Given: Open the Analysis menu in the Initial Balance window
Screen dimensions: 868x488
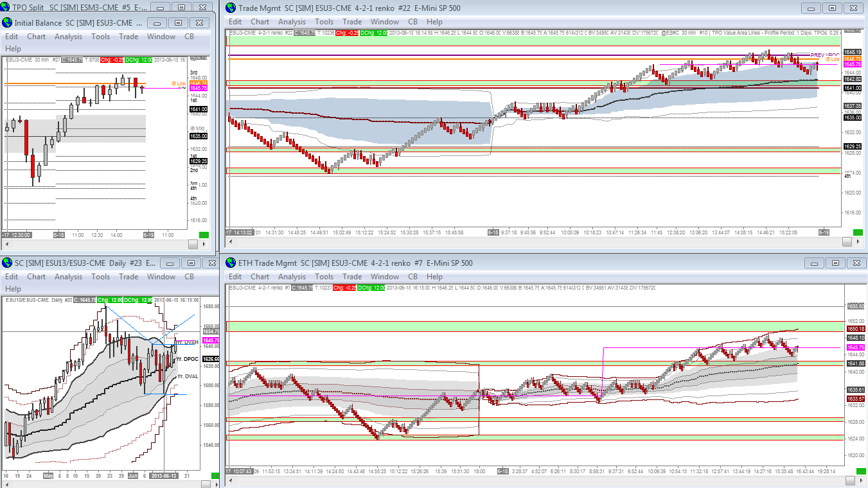Looking at the screenshot, I should [x=68, y=37].
